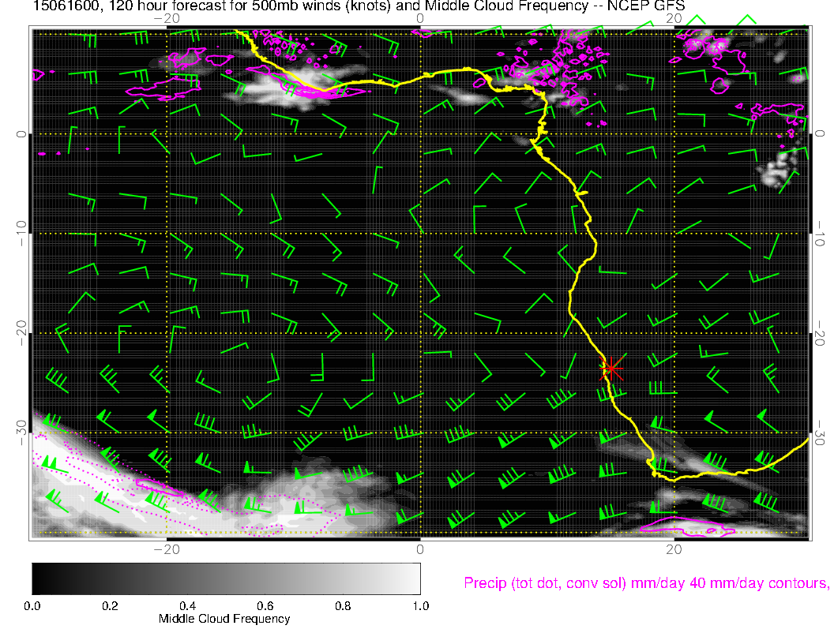The width and height of the screenshot is (834, 644).
Task: Click the '-30' latitude label on the left axis
Action: coord(21,432)
